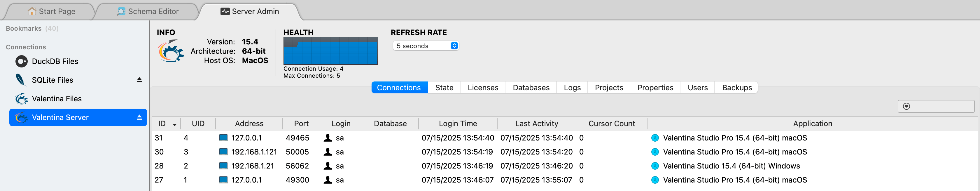The width and height of the screenshot is (980, 191).
Task: Open the Databases section tab
Action: click(531, 88)
